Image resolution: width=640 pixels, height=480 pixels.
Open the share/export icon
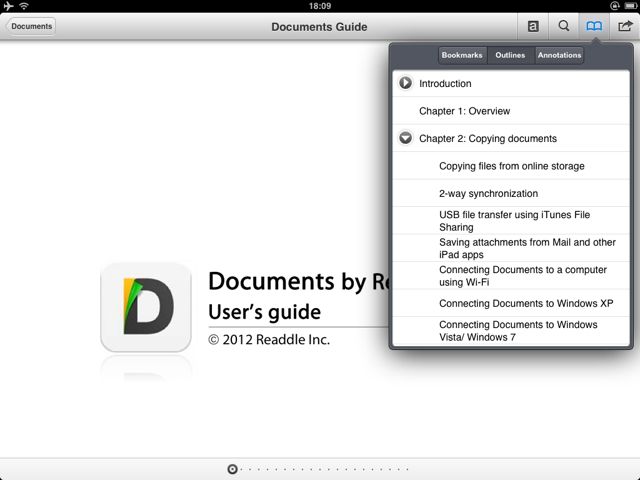(x=625, y=27)
